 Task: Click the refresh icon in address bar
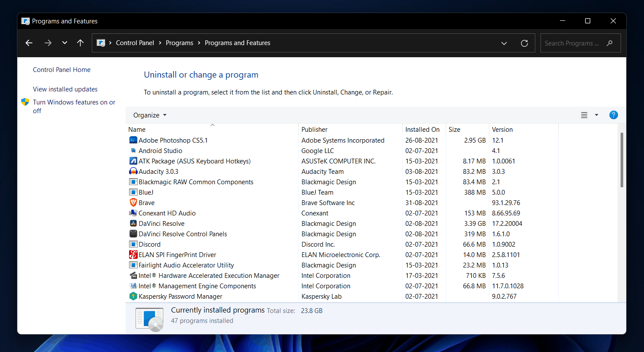click(524, 43)
